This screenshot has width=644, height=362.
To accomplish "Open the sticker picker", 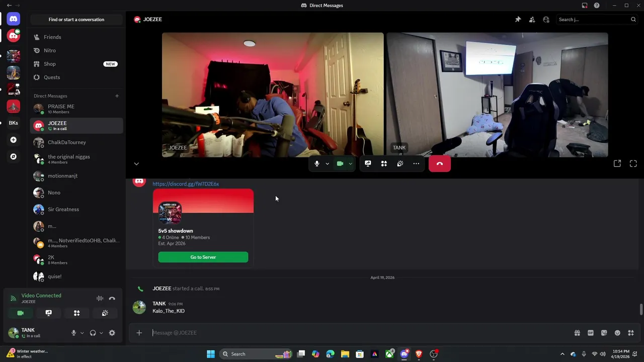I will coord(604,333).
